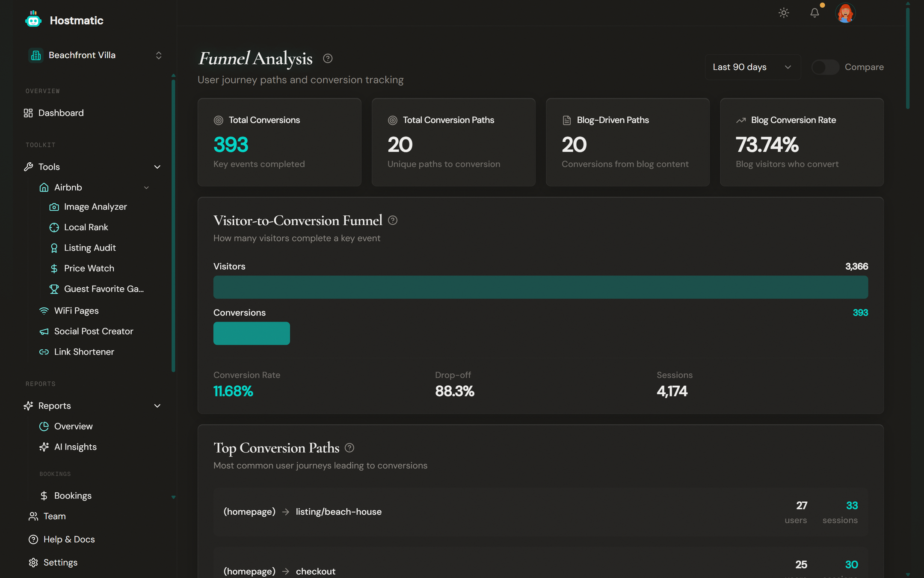Click the Guest Favorite trophy icon
The height and width of the screenshot is (578, 924).
[54, 289]
